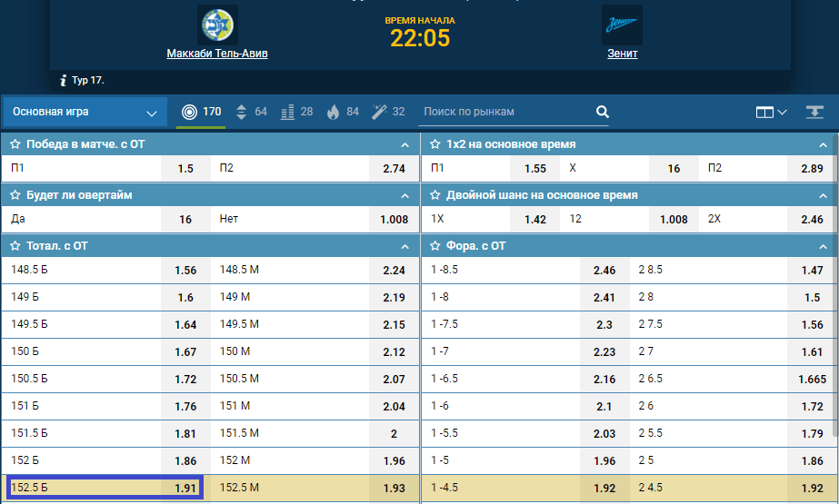
Task: Click the 150.5 Б total label
Action: 29,379
